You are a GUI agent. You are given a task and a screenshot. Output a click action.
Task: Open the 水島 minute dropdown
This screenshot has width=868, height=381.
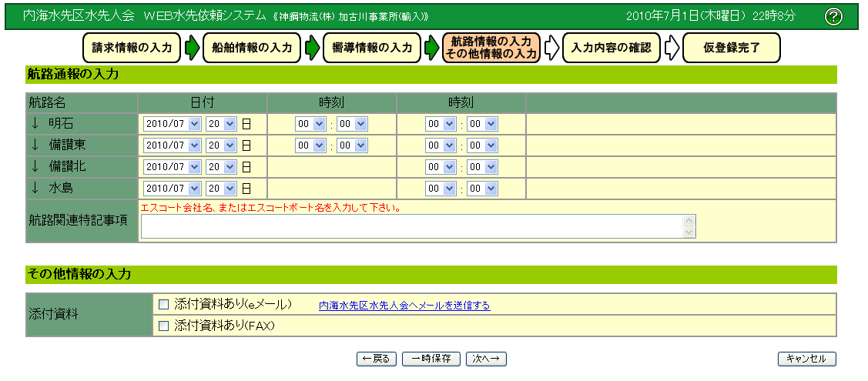[482, 188]
